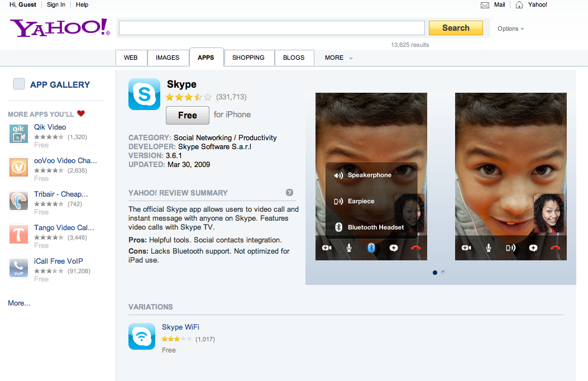Click the Yahoo! home house icon
This screenshot has width=588, height=381.
519,5
